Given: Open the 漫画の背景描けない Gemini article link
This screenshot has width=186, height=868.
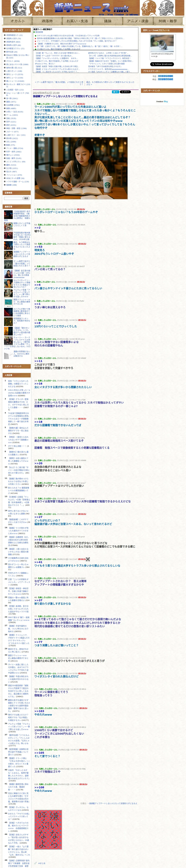Looking at the screenshot, I should 22,354.
